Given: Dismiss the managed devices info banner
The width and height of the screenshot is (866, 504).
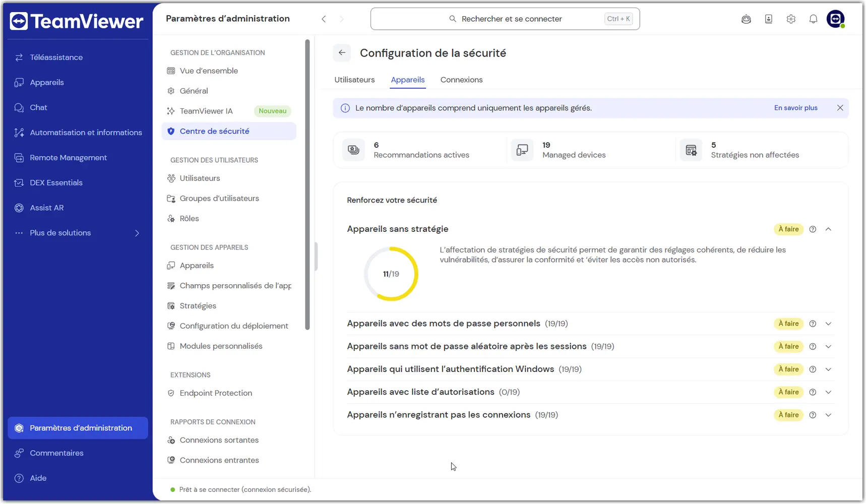Looking at the screenshot, I should click(840, 108).
